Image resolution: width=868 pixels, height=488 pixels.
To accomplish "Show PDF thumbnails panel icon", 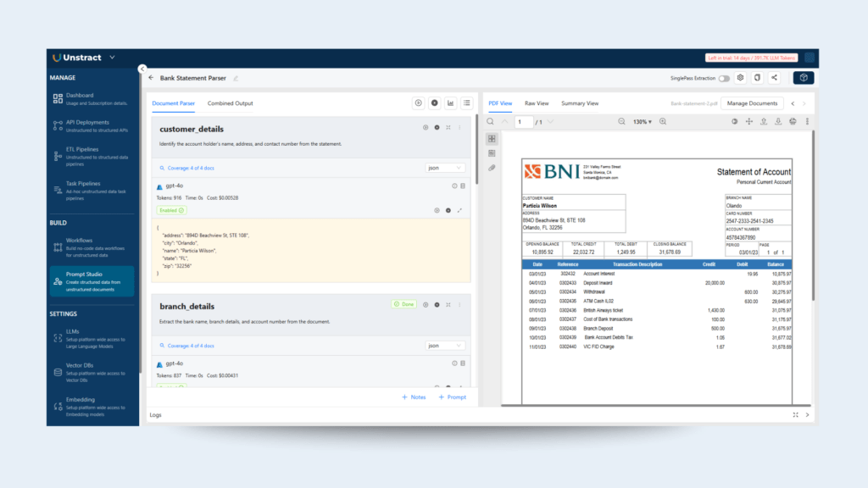I will coord(492,138).
